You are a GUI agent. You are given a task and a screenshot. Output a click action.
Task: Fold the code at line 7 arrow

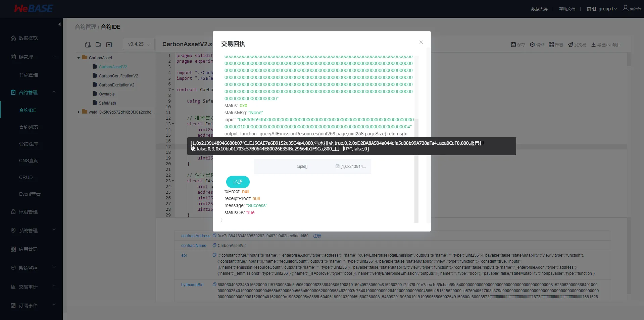point(173,90)
